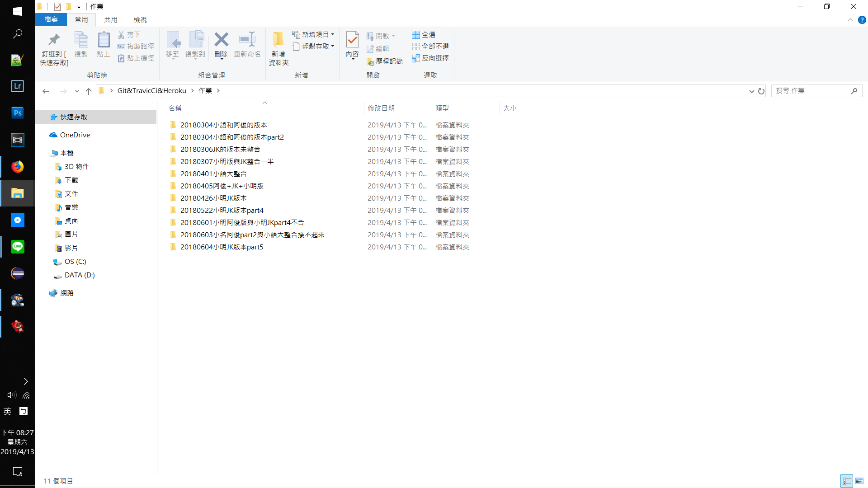Image resolution: width=868 pixels, height=488 pixels.
Task: Click Git&TravicCi&Heroku in breadcrumb path
Action: 151,91
